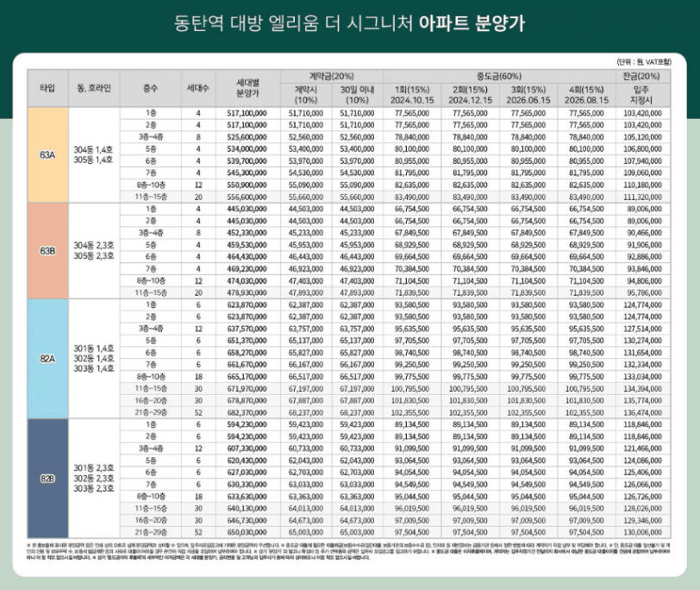
Task: Click the price '525,600,000'
Action: [247, 137]
